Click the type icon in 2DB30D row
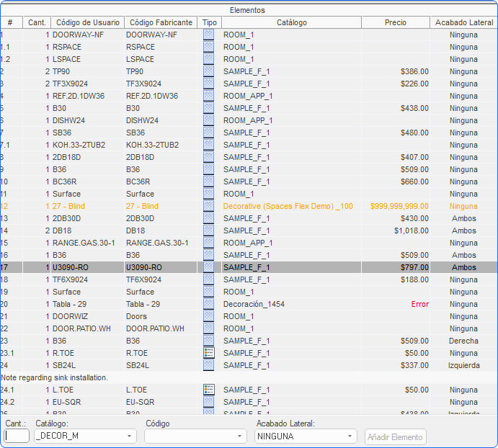This screenshot has width=498, height=448. [x=208, y=218]
